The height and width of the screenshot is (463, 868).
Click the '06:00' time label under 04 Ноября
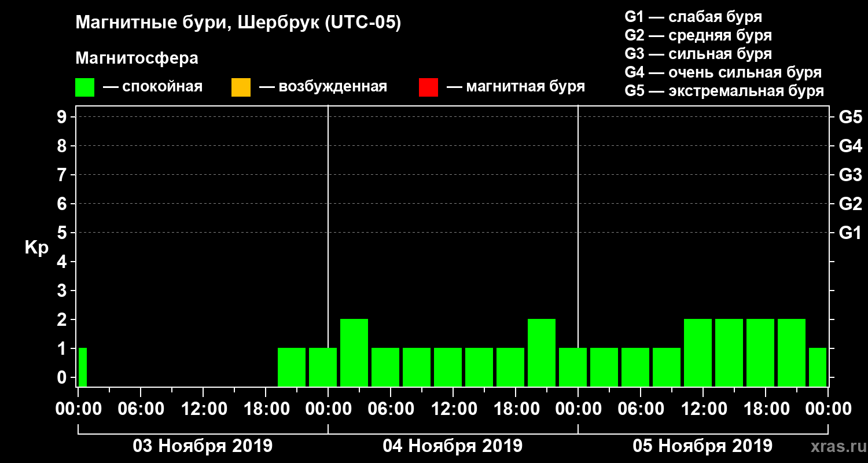[x=391, y=409]
